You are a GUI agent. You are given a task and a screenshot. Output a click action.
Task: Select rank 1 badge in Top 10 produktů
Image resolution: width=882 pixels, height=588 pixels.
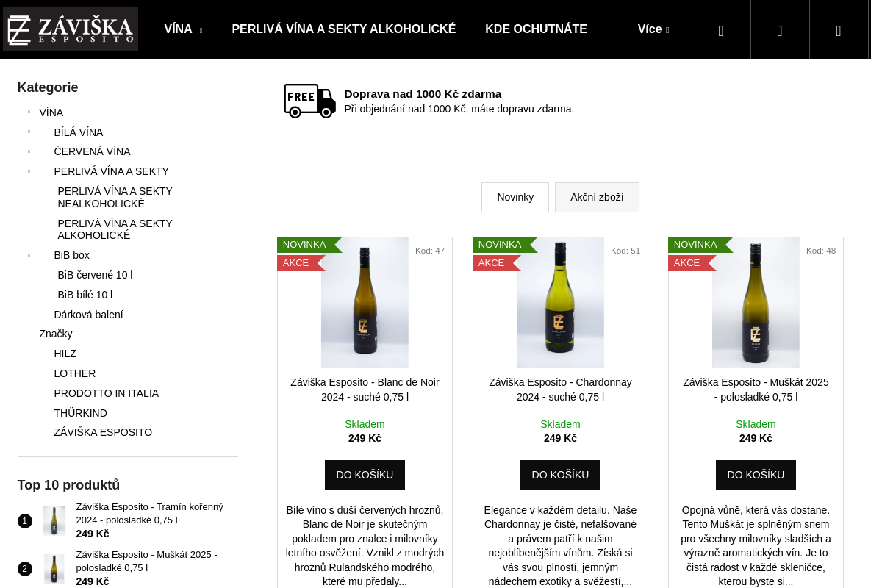pos(25,521)
